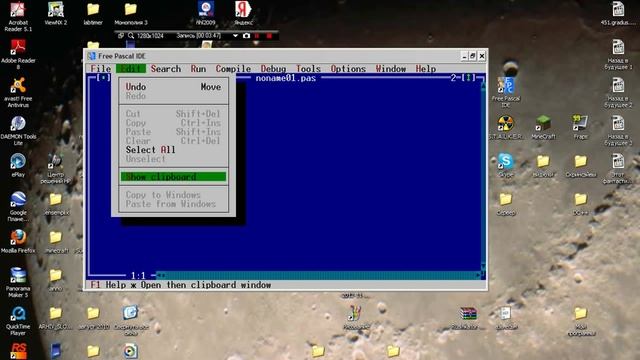The width and height of the screenshot is (640, 360).
Task: Click the editor horizontal scrollbar
Action: pos(319,276)
